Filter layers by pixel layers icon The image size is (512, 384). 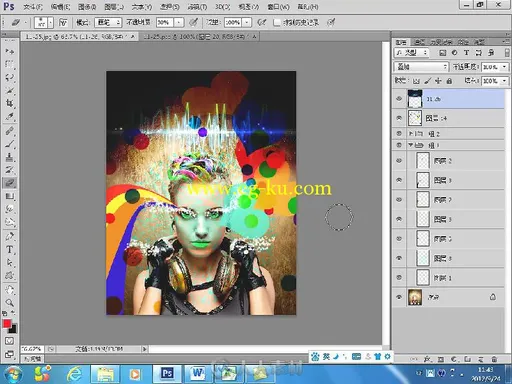point(442,52)
